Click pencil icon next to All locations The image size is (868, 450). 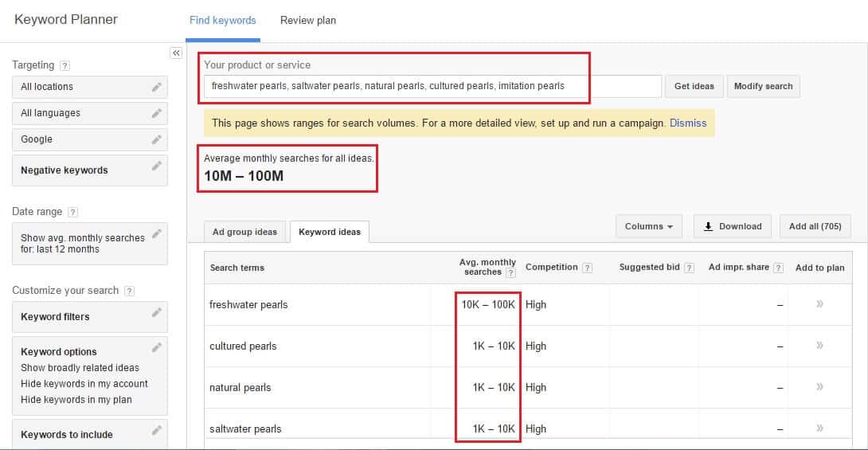tap(157, 87)
